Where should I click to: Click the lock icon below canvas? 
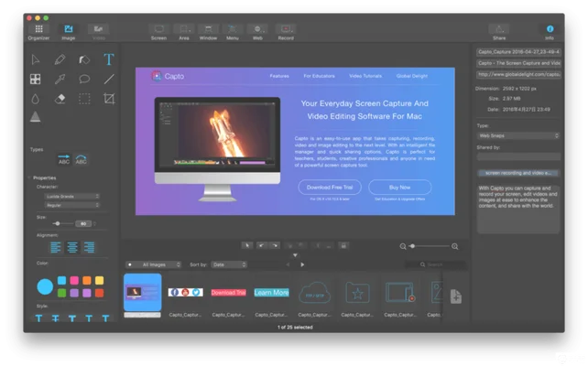(343, 245)
